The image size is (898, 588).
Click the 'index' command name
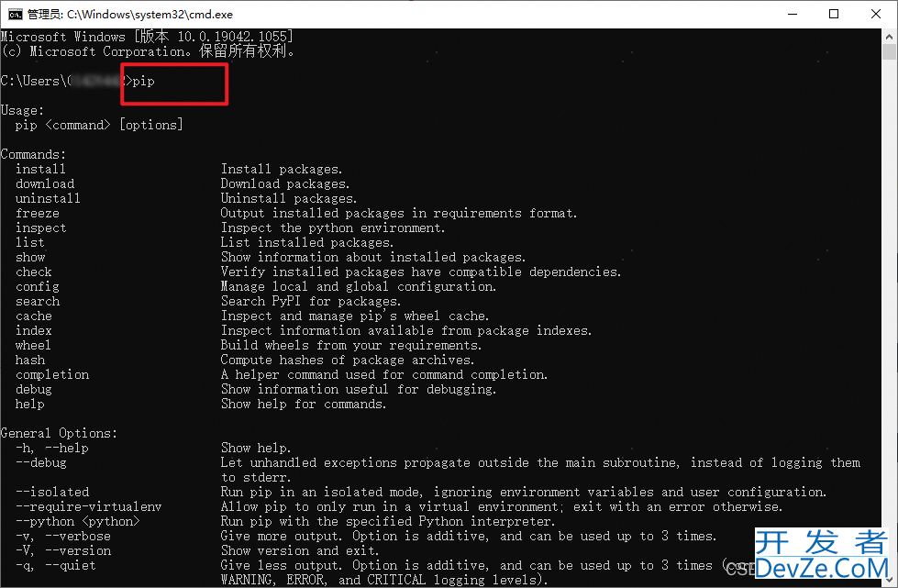pyautogui.click(x=34, y=331)
